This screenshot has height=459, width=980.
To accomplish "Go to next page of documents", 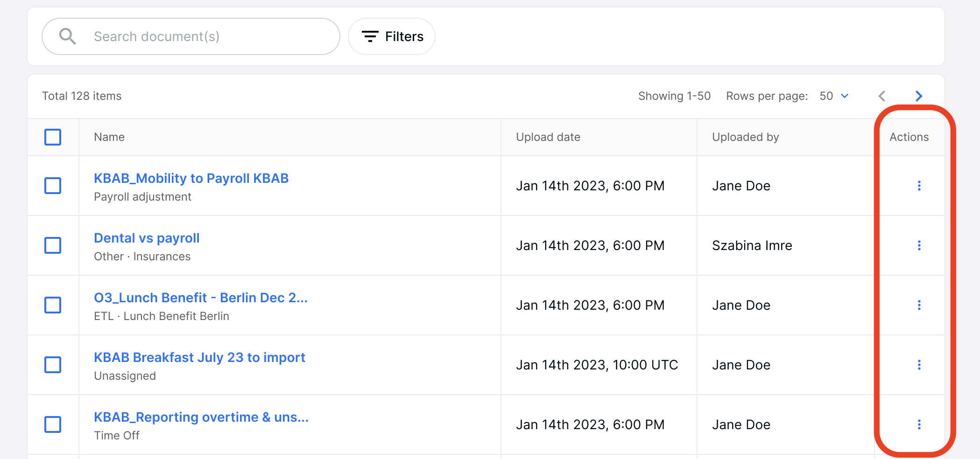I will point(918,96).
